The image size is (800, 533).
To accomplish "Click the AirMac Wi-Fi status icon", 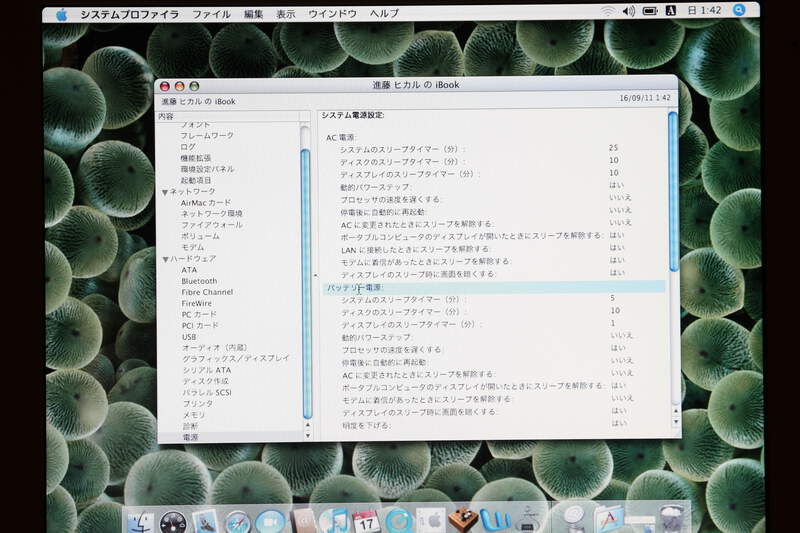I will [x=607, y=11].
